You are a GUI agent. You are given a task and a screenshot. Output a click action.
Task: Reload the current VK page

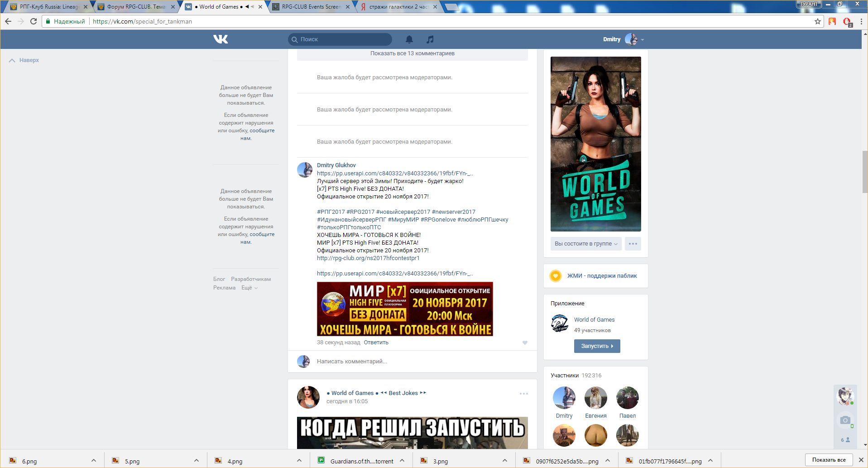pos(34,21)
